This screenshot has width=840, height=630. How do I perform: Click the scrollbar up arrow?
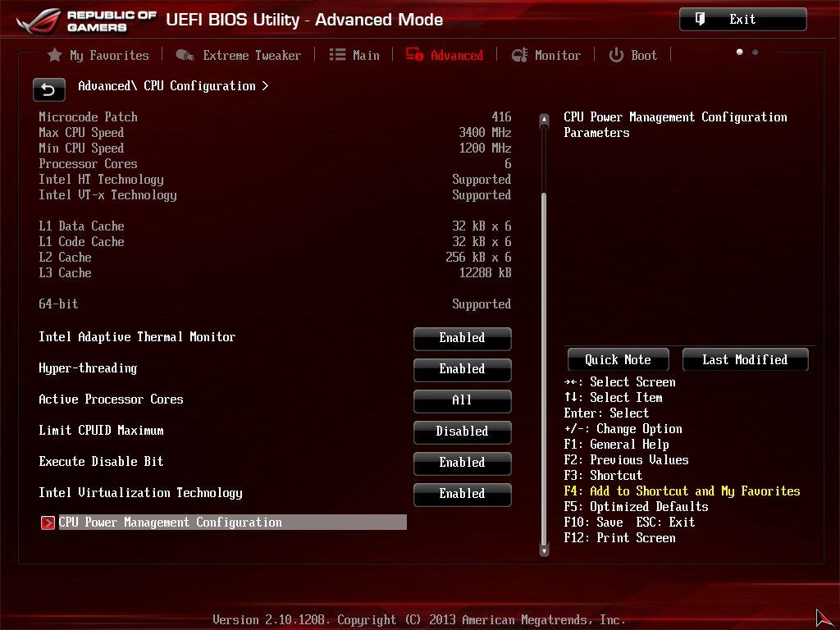[x=545, y=120]
